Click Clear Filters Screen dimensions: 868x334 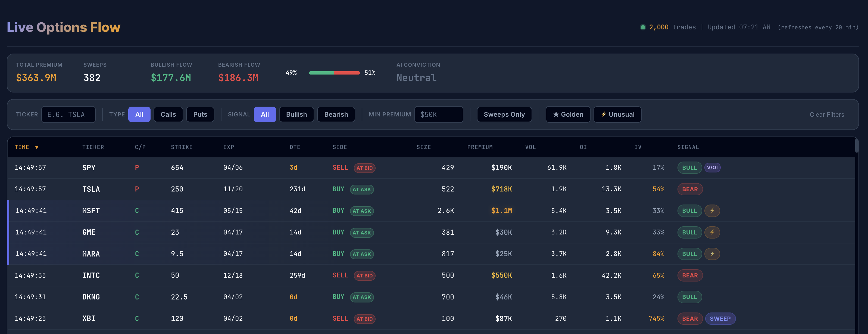pyautogui.click(x=826, y=114)
